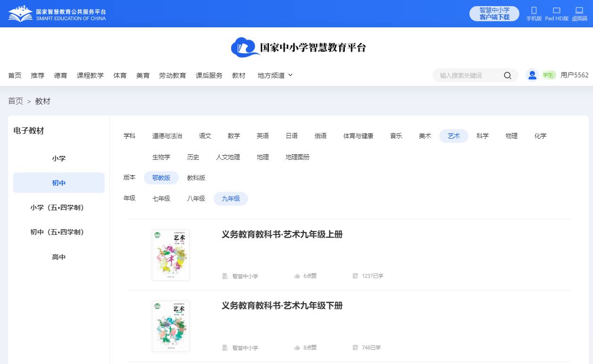Open the 教材 navigation item
The height and width of the screenshot is (364, 593).
click(x=239, y=75)
